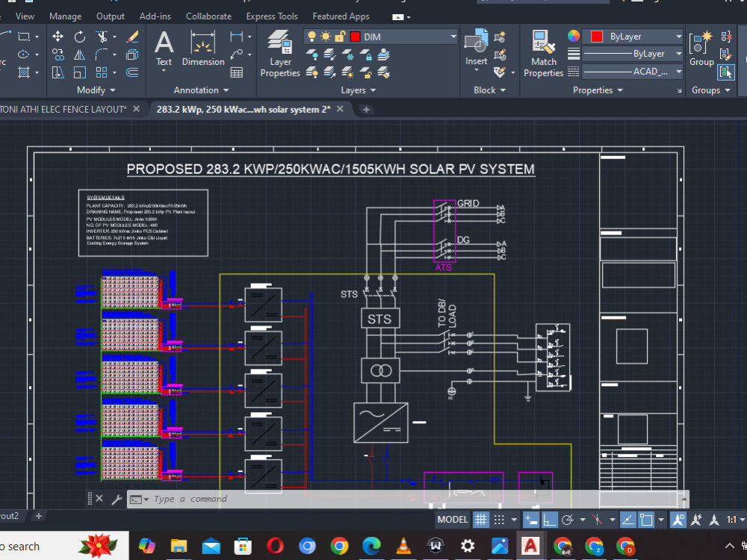
Task: Select the Scale tool
Action: pos(80,72)
